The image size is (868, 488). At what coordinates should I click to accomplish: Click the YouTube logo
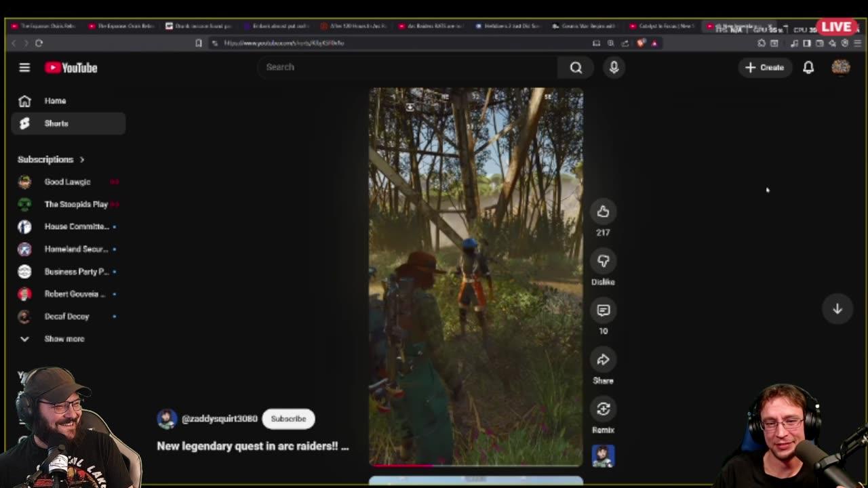pyautogui.click(x=71, y=68)
